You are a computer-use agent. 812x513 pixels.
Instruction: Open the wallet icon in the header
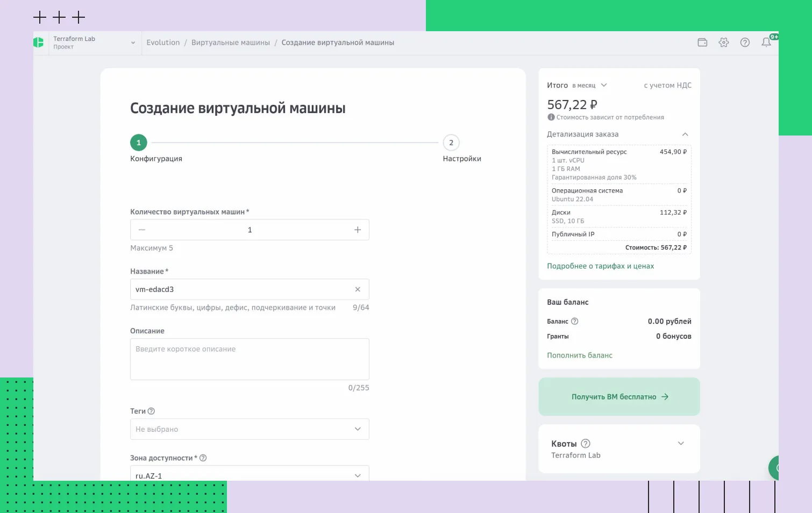click(702, 42)
